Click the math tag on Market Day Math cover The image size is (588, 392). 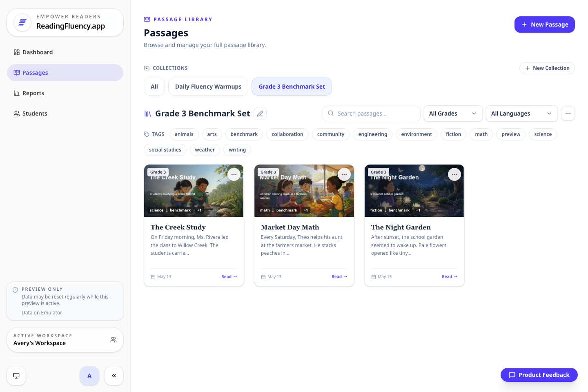pos(265,210)
